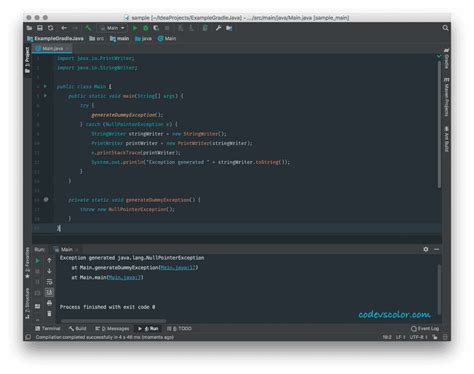Open a project with the folder icon
Image resolution: width=474 pixels, height=374 pixels.
coord(29,28)
